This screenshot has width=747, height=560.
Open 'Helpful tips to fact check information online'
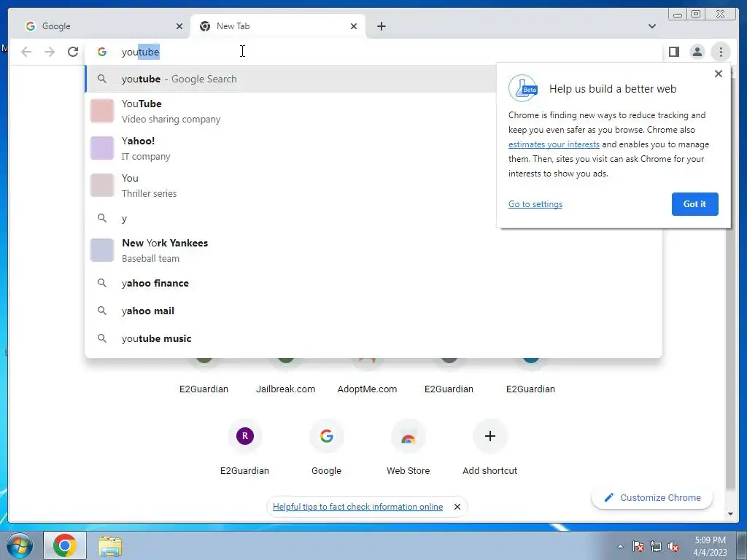(357, 507)
